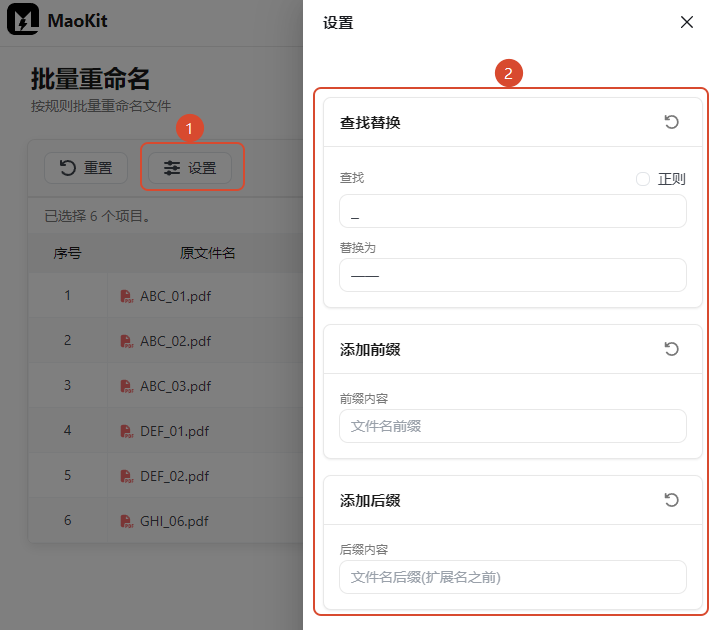Close the 设置 settings panel
The width and height of the screenshot is (714, 630).
click(x=687, y=22)
